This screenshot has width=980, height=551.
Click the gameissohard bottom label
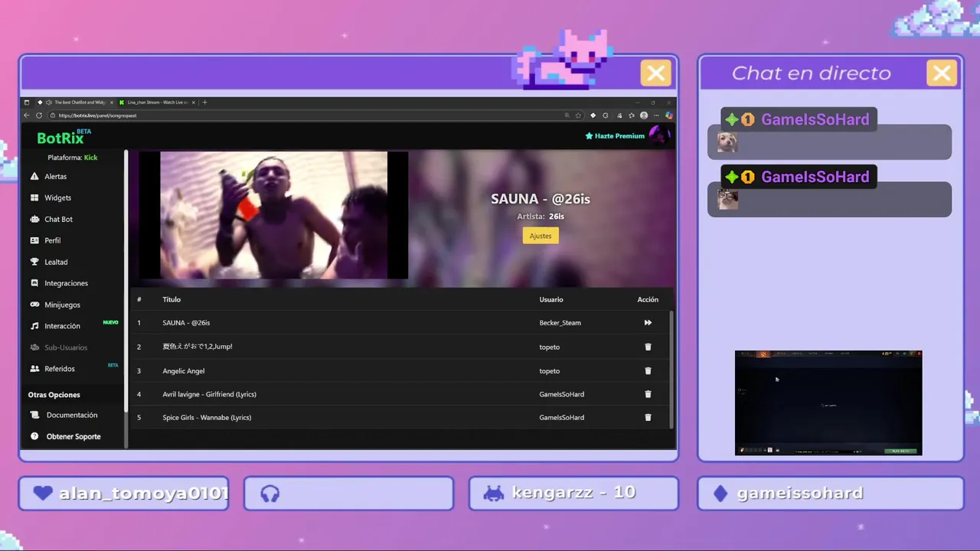pyautogui.click(x=800, y=494)
